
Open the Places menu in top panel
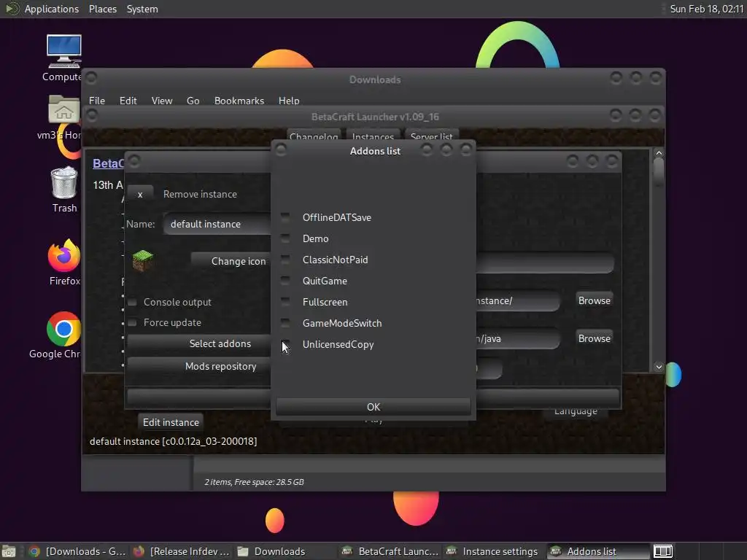coord(102,9)
